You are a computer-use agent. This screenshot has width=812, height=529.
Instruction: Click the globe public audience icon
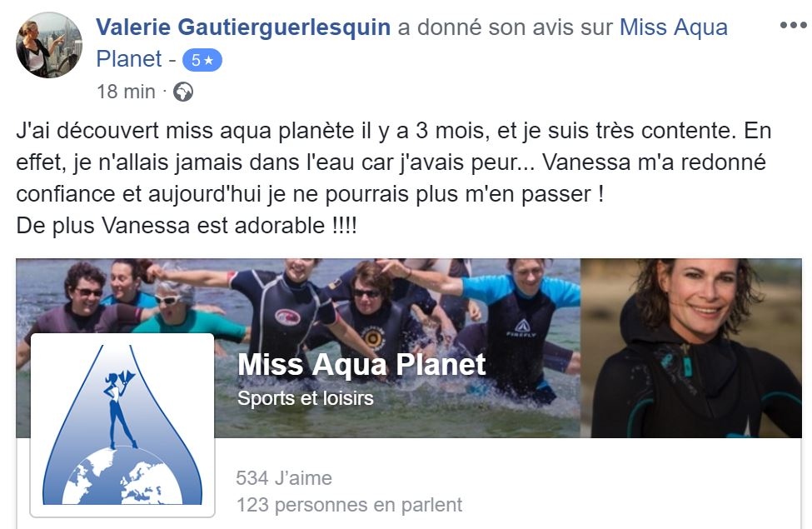click(x=182, y=92)
